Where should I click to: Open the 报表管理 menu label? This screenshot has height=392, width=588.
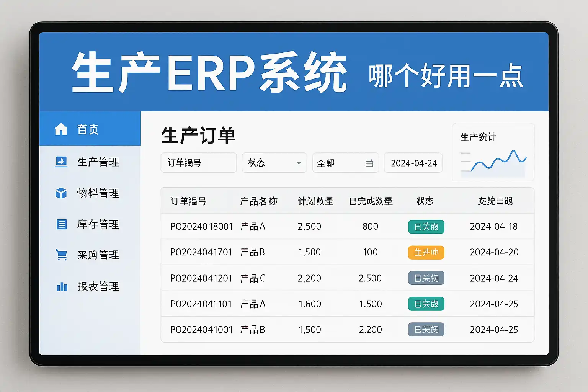98,286
